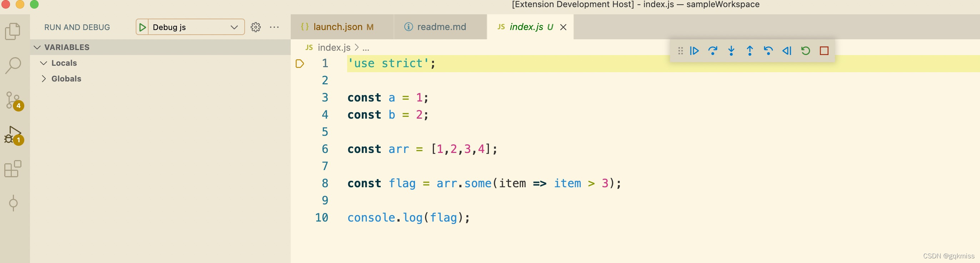The width and height of the screenshot is (980, 263).
Task: Click Step Back in debug toolbar
Action: pyautogui.click(x=768, y=51)
